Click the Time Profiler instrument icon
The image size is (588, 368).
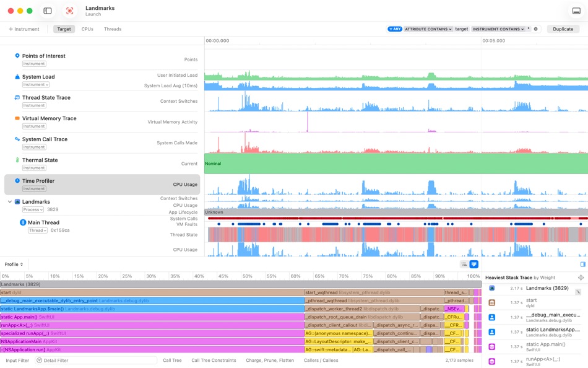point(17,181)
